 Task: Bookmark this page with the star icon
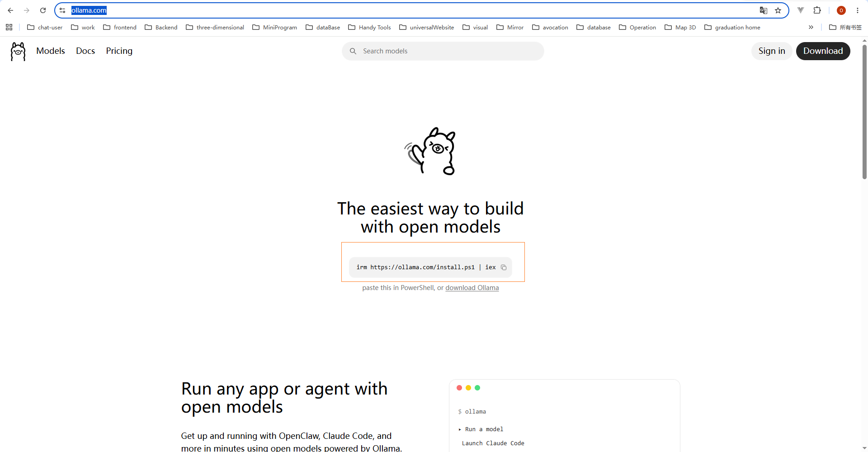point(778,10)
